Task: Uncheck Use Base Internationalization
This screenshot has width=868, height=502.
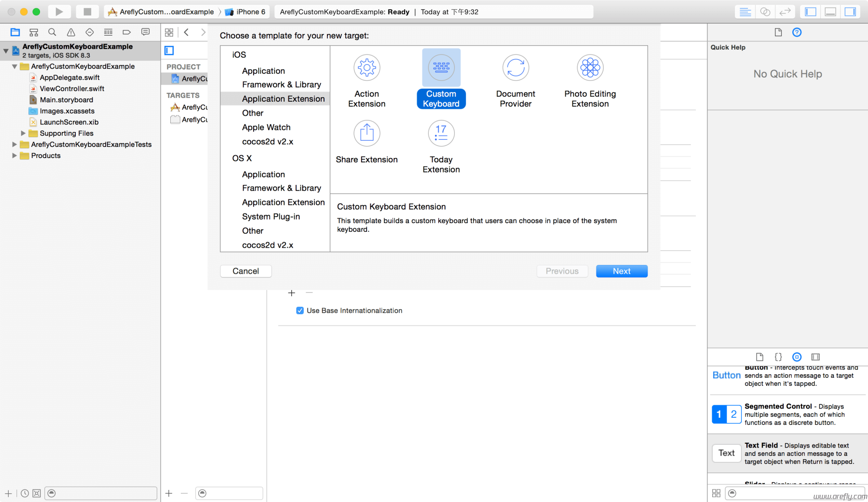Action: click(x=300, y=310)
